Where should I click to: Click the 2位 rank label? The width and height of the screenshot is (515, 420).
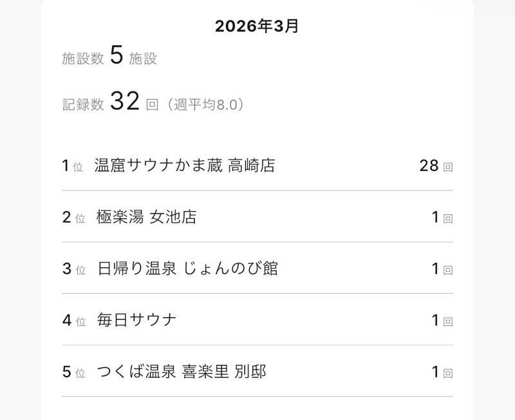(x=74, y=217)
